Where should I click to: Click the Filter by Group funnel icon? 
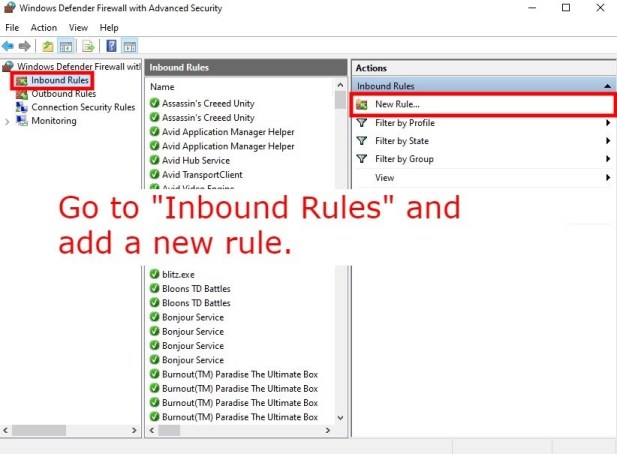coord(362,159)
